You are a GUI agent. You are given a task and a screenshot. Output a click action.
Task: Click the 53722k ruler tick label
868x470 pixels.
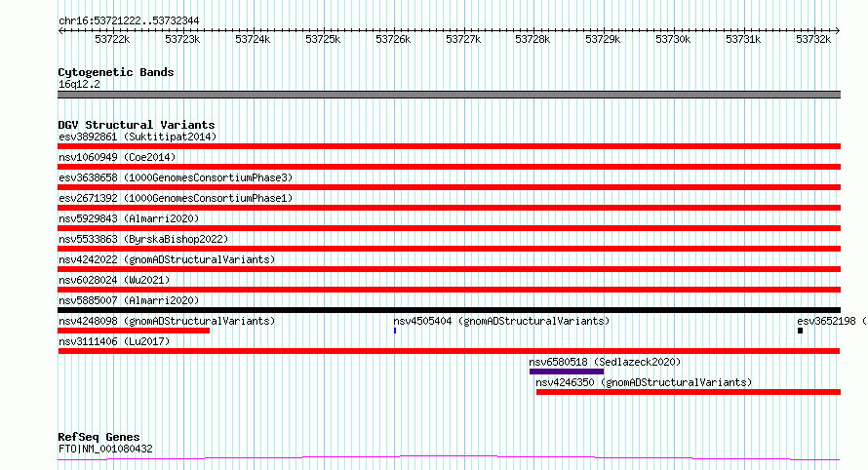coord(112,39)
